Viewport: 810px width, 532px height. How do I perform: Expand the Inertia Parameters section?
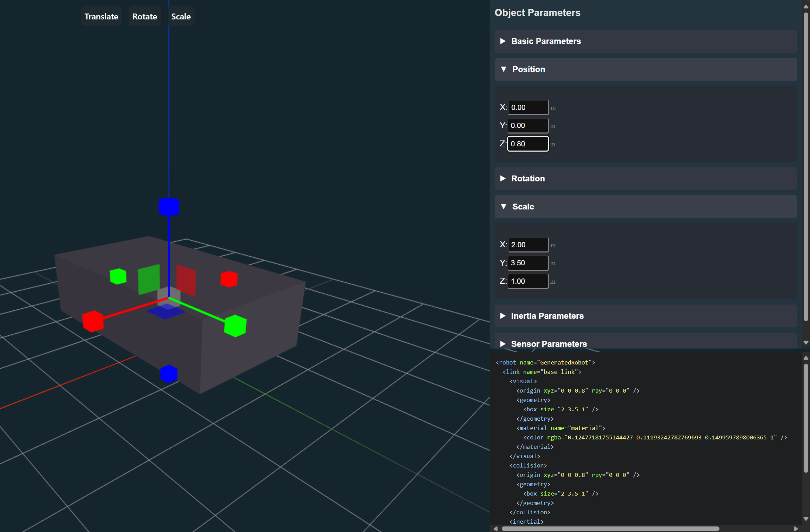coord(547,316)
